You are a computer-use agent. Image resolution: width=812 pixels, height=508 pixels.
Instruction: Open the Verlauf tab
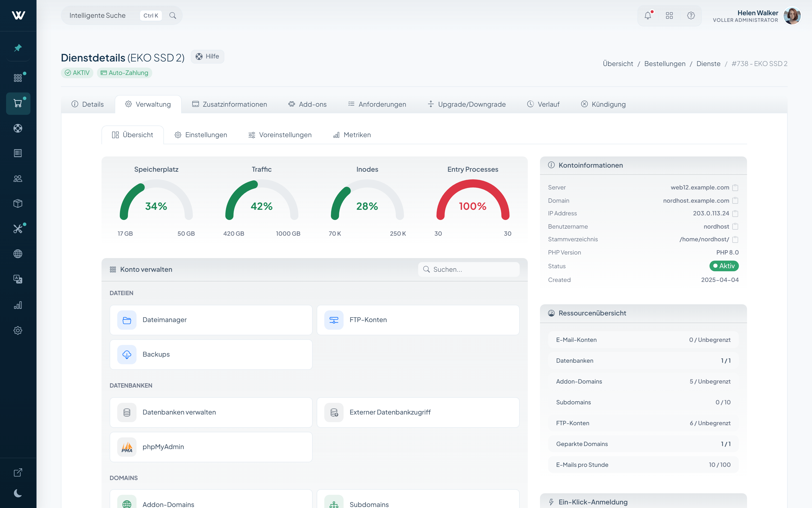(x=543, y=104)
